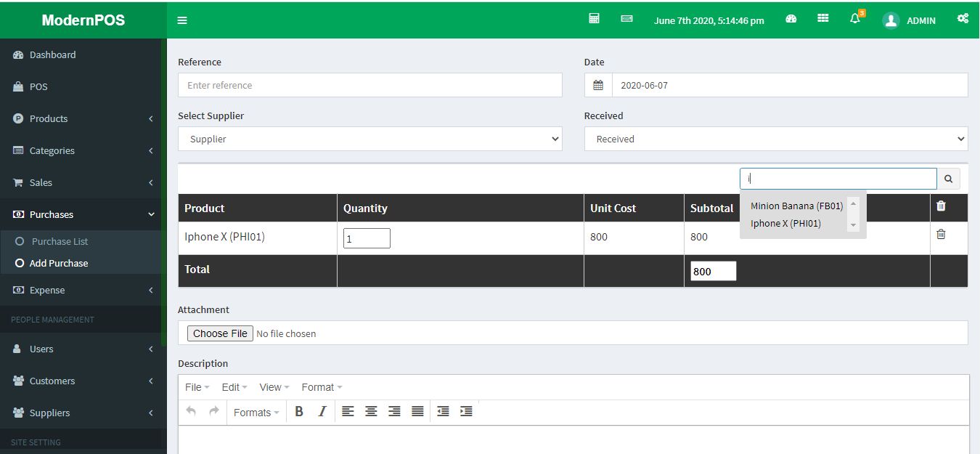The image size is (980, 454).
Task: Open Purchase List submenu item
Action: (60, 241)
